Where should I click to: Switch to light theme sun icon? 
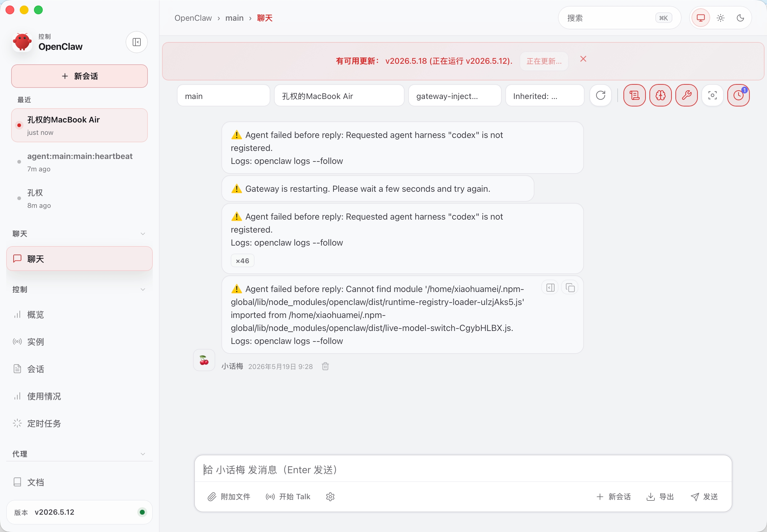coord(721,18)
